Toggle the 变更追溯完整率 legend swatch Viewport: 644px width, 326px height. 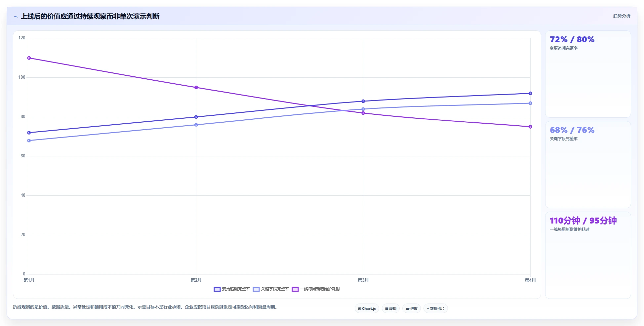(x=217, y=289)
